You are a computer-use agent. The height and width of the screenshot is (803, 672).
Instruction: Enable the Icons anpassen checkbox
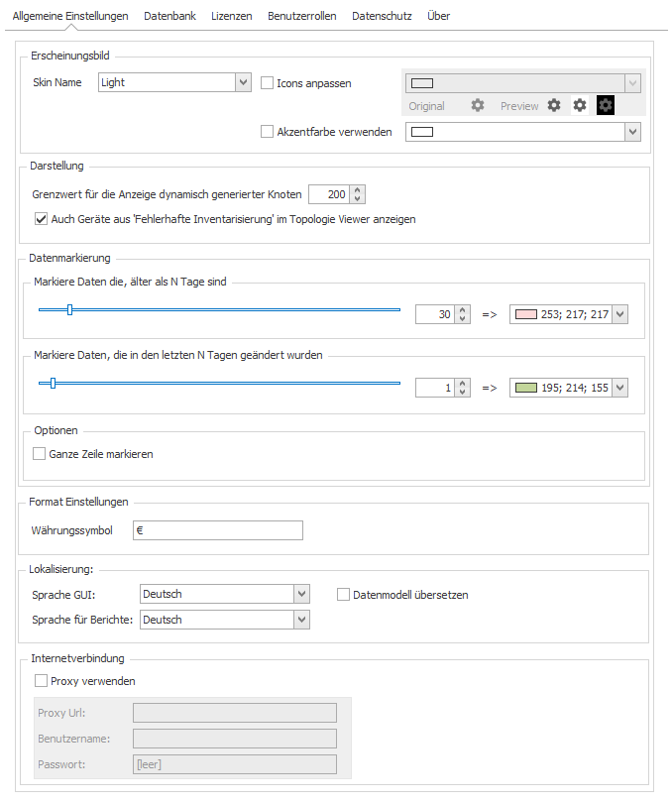(x=267, y=83)
